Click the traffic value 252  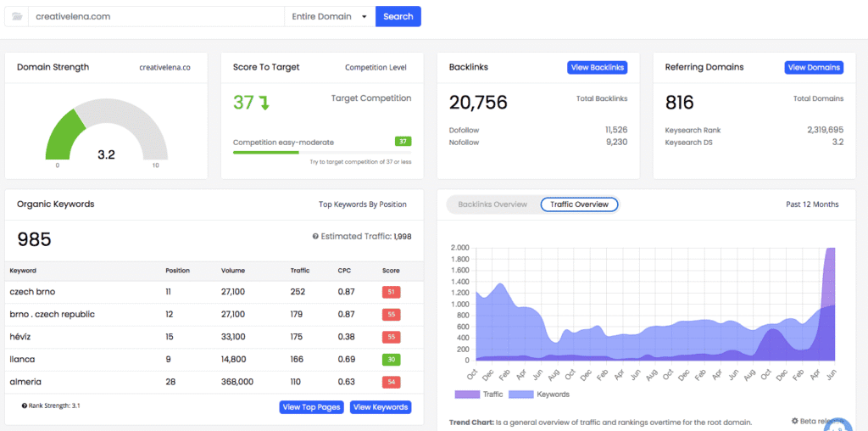297,292
